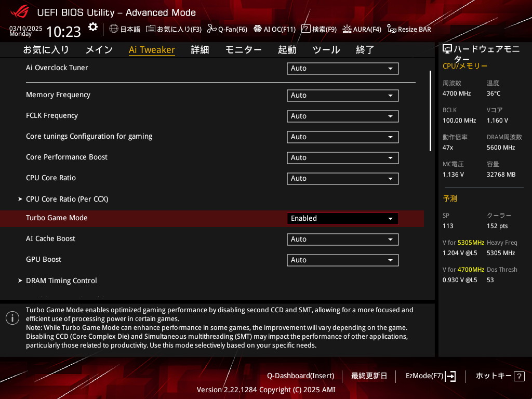The height and width of the screenshot is (399, 532).
Task: Select GPU Boost label
Action: (x=44, y=259)
